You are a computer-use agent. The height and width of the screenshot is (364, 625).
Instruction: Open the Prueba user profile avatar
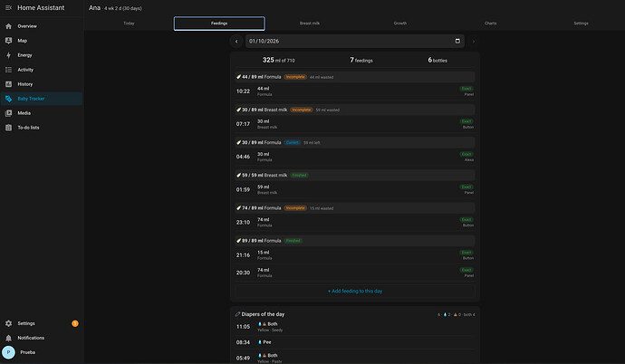8,352
